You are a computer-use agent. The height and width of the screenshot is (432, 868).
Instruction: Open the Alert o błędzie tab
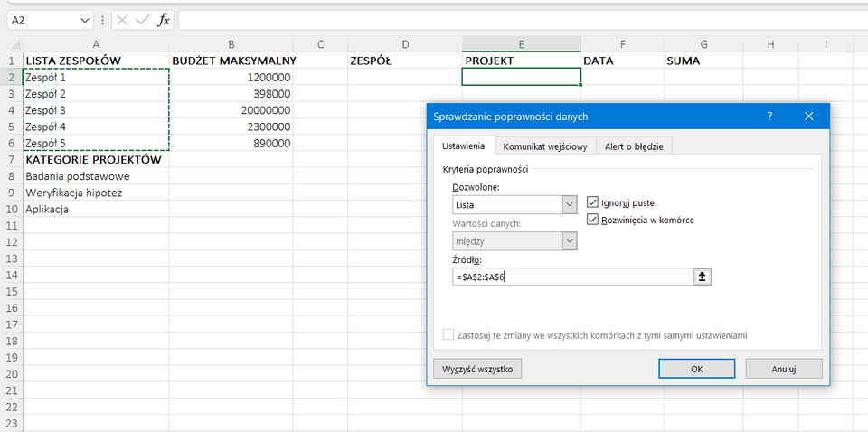click(634, 146)
